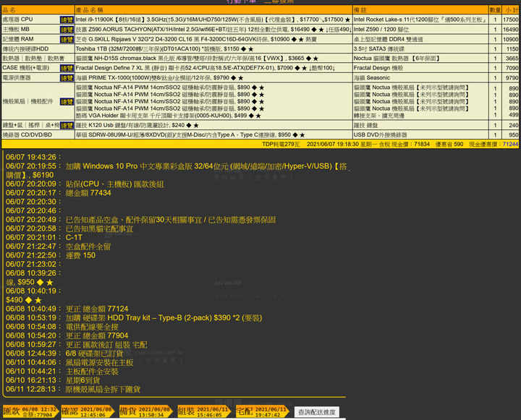
Task: Click the 電供配線要全接 log entry
Action: pyautogui.click(x=92, y=327)
